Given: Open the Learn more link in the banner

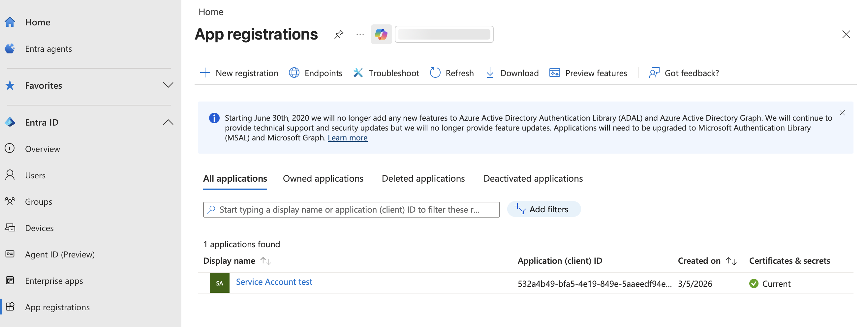Looking at the screenshot, I should pyautogui.click(x=347, y=137).
